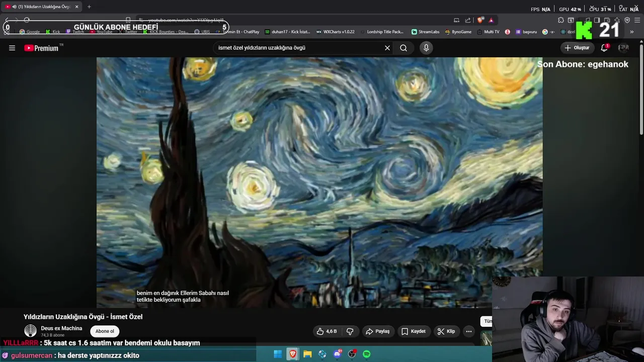The width and height of the screenshot is (644, 362).
Task: Share the video with Paylaş
Action: [378, 331]
